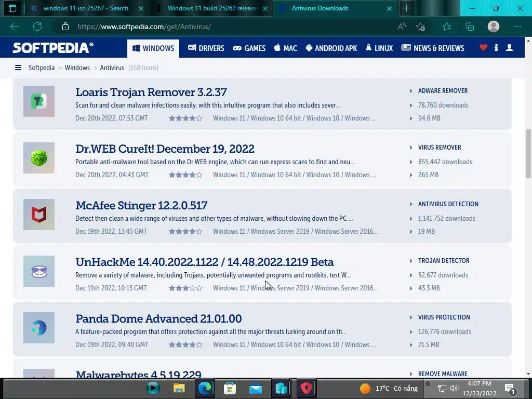Click the Softpedia user account icon
Viewport: 532px width, 399px height.
click(509, 47)
